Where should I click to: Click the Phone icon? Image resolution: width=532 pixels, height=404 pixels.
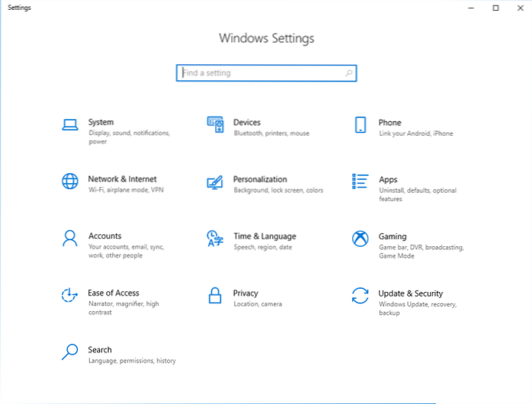click(x=361, y=125)
